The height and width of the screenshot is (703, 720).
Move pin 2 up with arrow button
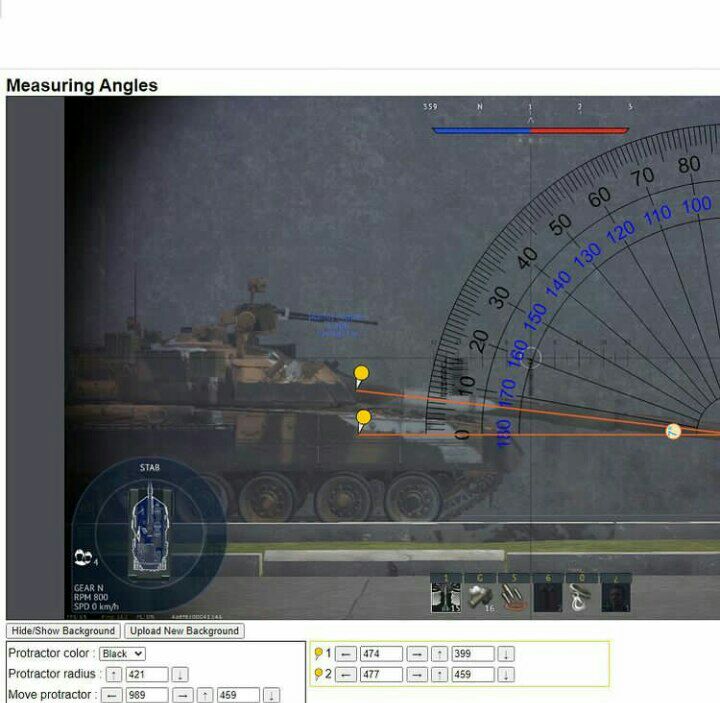click(439, 675)
